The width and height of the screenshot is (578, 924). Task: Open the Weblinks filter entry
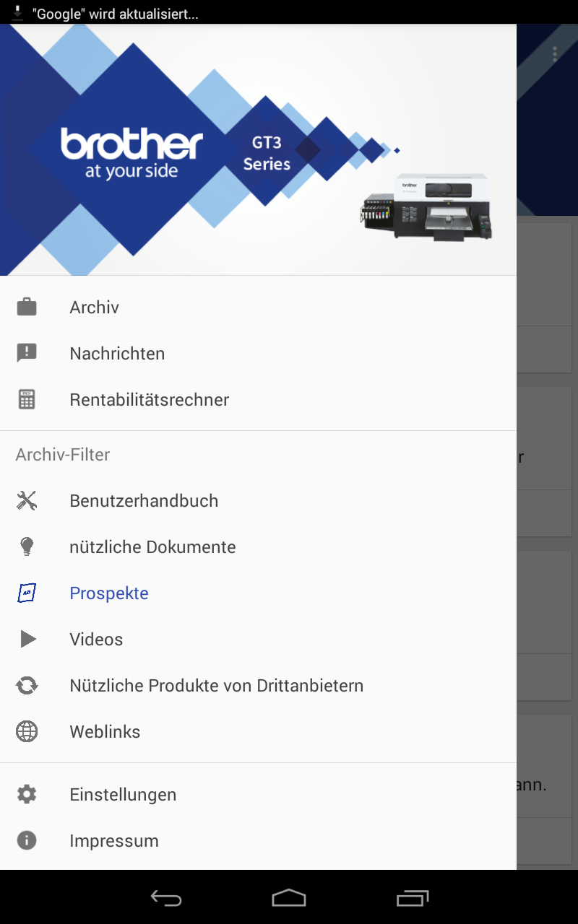click(258, 732)
